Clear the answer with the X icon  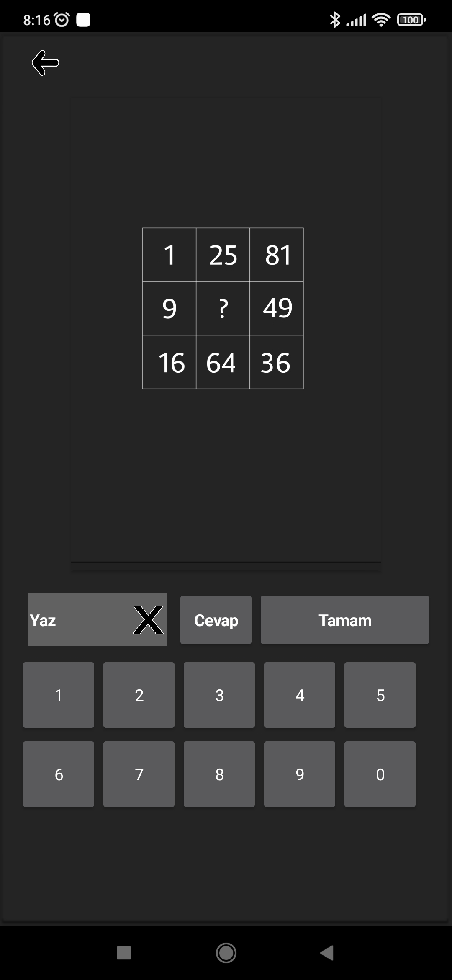coord(148,620)
